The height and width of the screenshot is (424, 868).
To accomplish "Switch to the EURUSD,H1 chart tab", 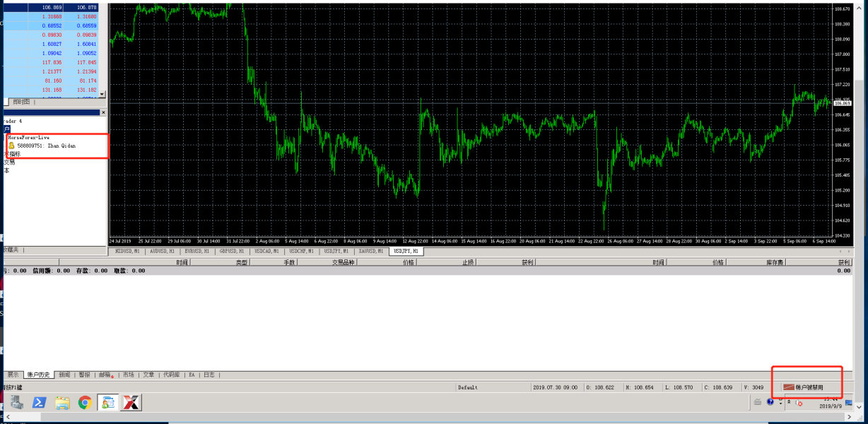I will coord(197,251).
